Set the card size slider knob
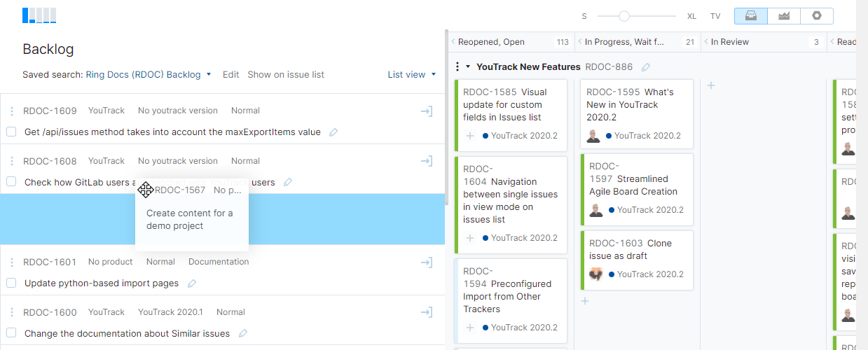868x350 pixels. coord(624,16)
